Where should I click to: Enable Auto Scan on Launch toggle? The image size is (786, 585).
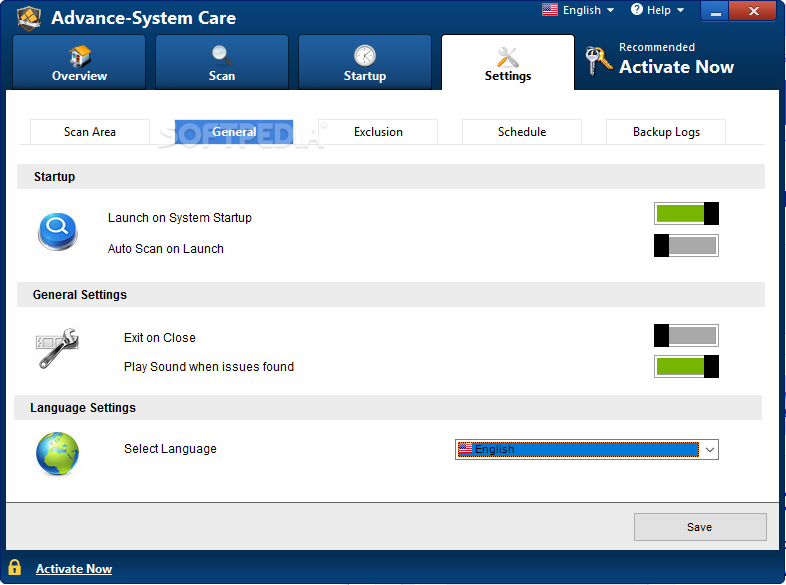[x=686, y=245]
